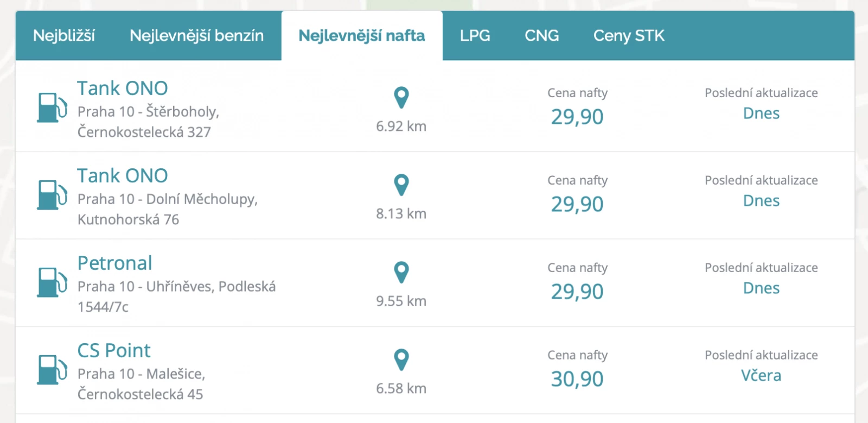The image size is (868, 423).
Task: Switch to the Nejbližší tab
Action: (64, 36)
